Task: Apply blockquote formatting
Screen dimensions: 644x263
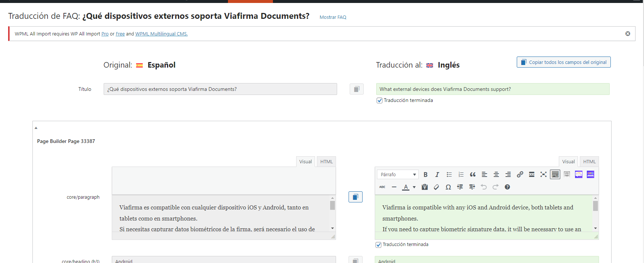Action: pyautogui.click(x=472, y=175)
